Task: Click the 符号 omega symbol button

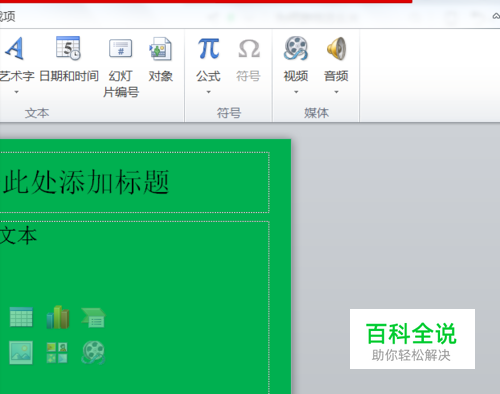Action: (249, 59)
